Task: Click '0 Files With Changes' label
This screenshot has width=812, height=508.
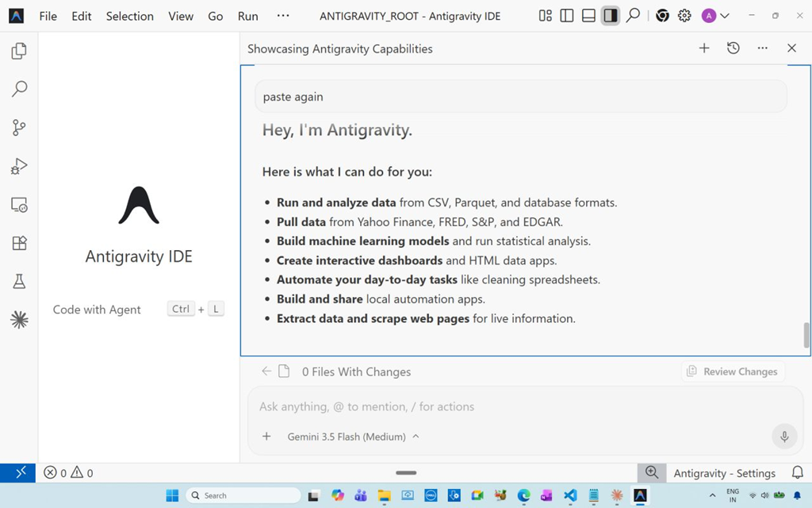Action: pos(356,371)
